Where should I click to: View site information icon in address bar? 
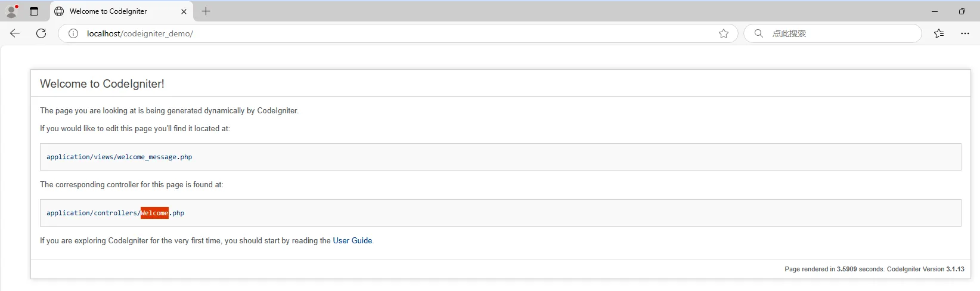click(x=73, y=33)
